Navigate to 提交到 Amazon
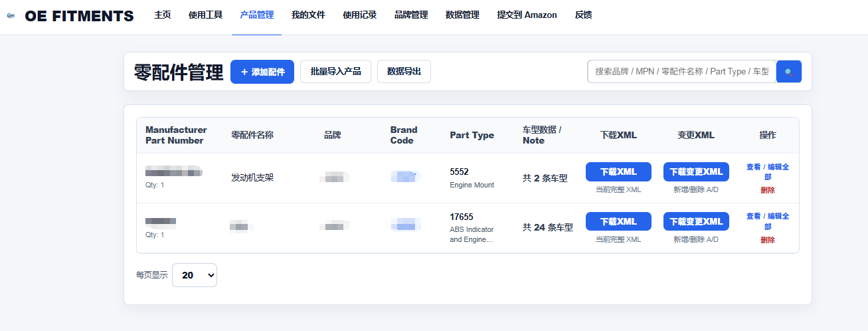The width and height of the screenshot is (868, 331). [x=527, y=15]
